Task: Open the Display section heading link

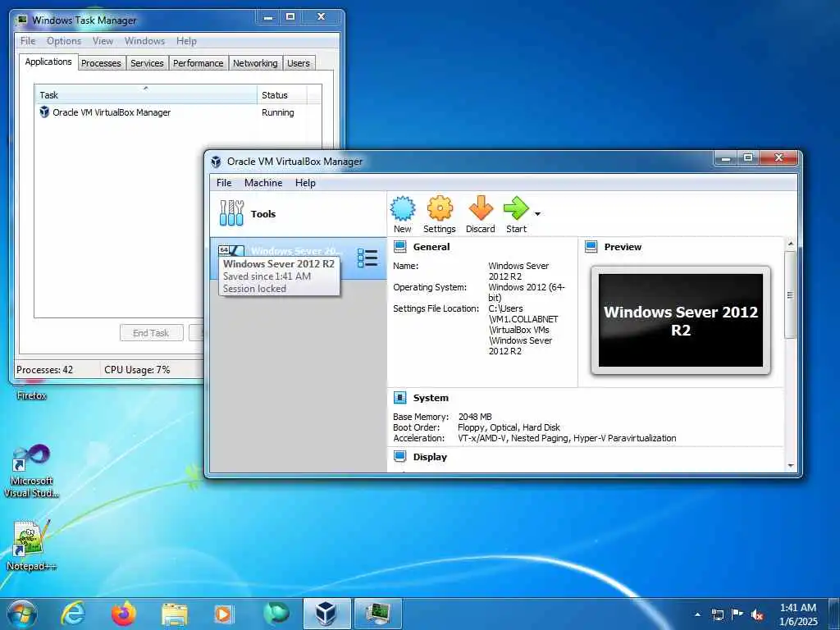Action: (x=430, y=456)
